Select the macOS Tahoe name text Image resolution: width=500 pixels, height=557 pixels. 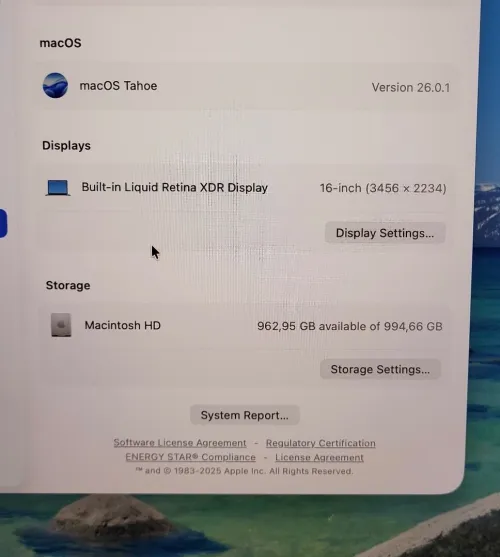118,86
